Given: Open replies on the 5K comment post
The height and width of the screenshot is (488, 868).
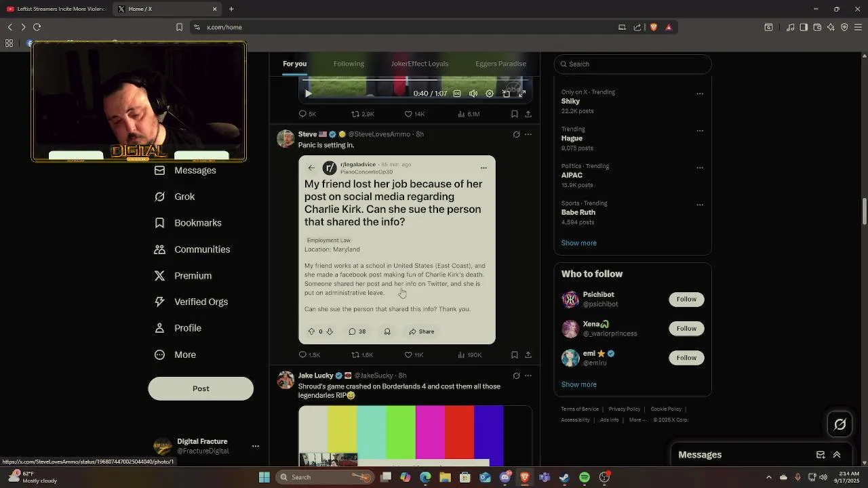Looking at the screenshot, I should (308, 114).
